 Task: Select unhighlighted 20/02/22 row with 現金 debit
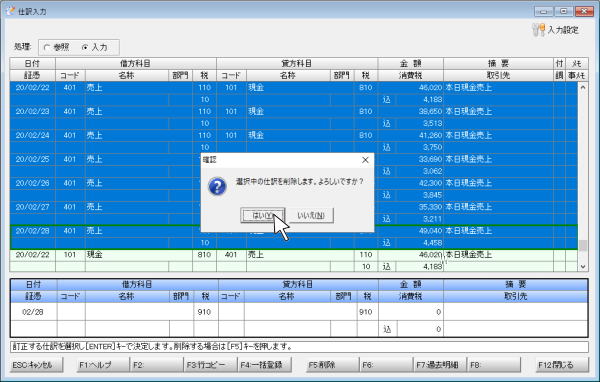pyautogui.click(x=293, y=260)
